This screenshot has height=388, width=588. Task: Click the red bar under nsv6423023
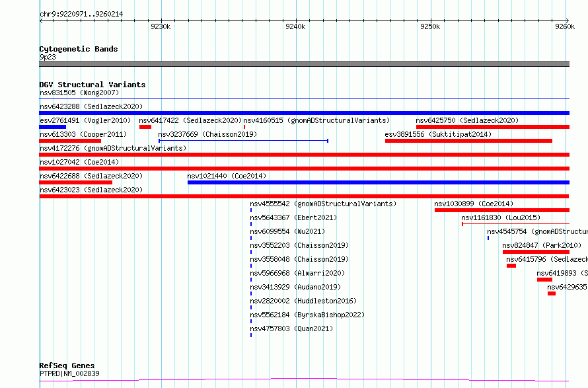(x=304, y=196)
